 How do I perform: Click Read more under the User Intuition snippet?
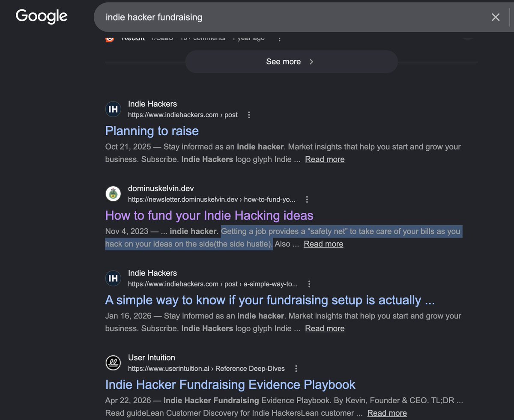pyautogui.click(x=387, y=413)
